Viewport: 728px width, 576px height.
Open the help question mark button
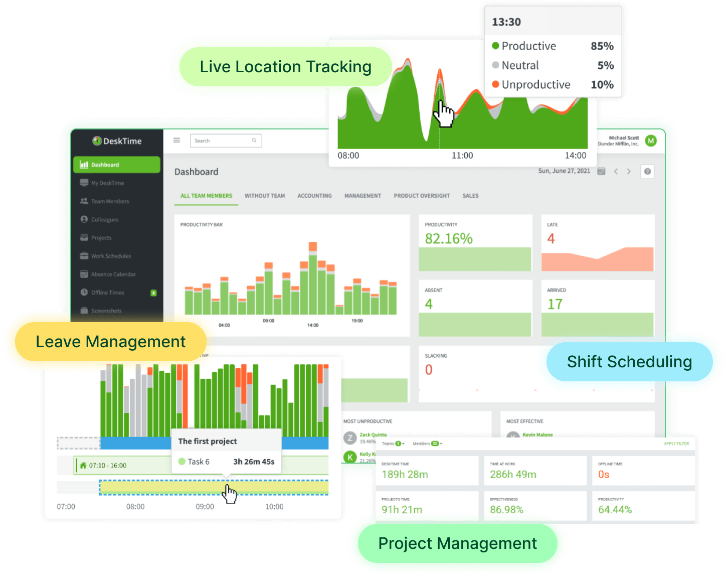tap(648, 172)
